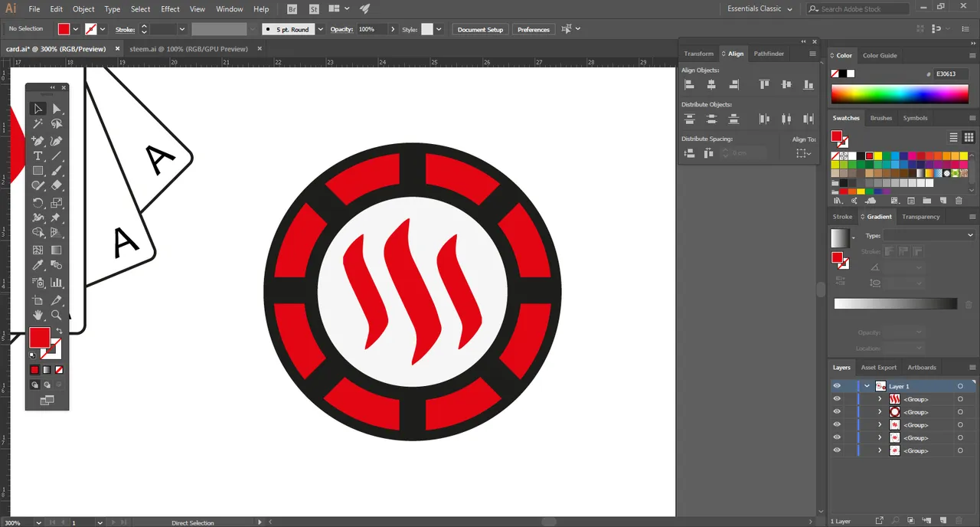This screenshot has width=980, height=527.
Task: Open Align To dropdown
Action: coord(803,153)
